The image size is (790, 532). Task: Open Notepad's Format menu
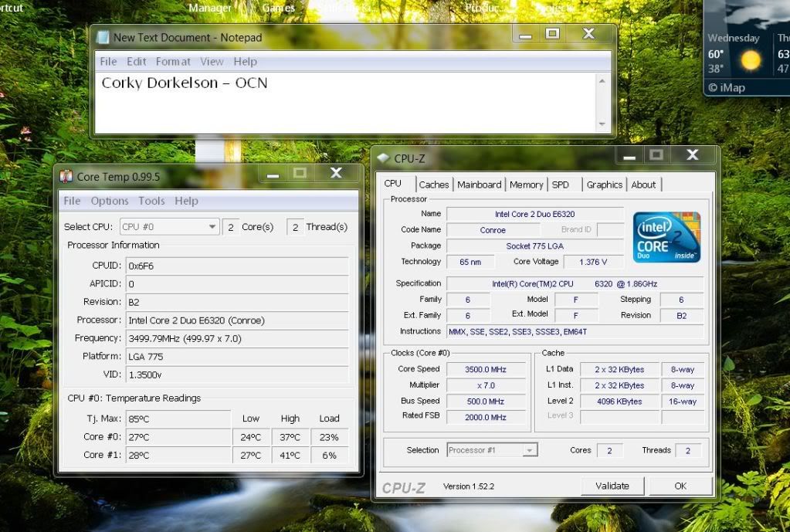click(x=173, y=62)
